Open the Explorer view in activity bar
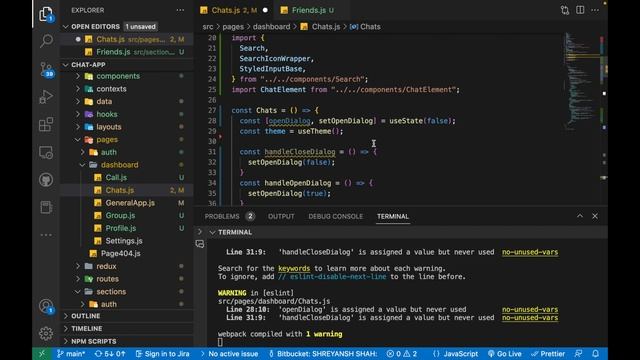Image resolution: width=640 pixels, height=360 pixels. [x=46, y=14]
